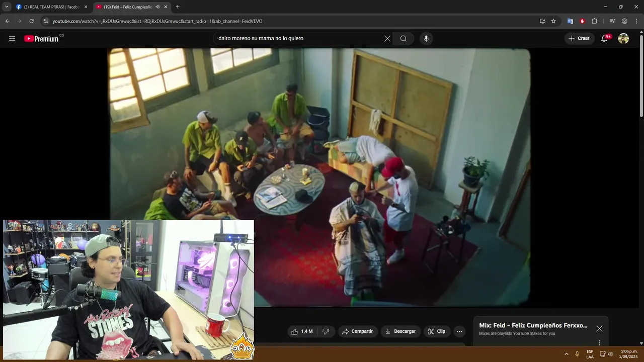The image size is (644, 362).
Task: Bookmark this page with star
Action: (553, 21)
